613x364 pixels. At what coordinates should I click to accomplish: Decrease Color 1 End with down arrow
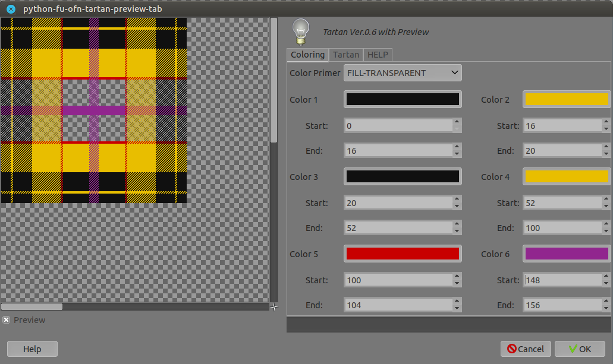tap(457, 154)
